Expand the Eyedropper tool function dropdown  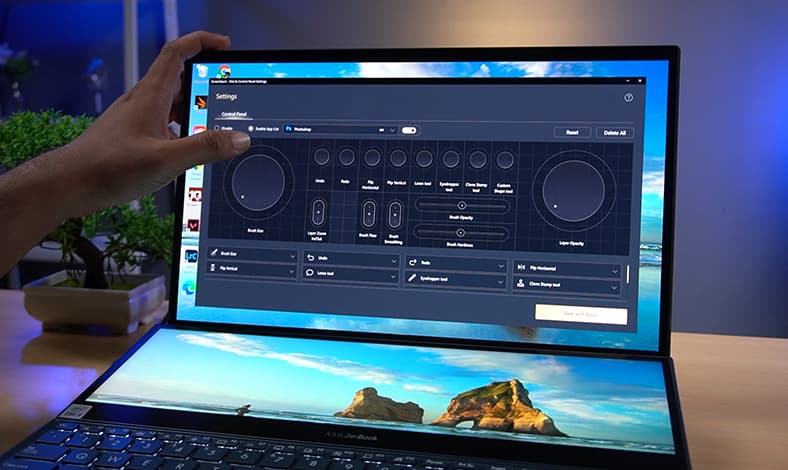pos(500,282)
